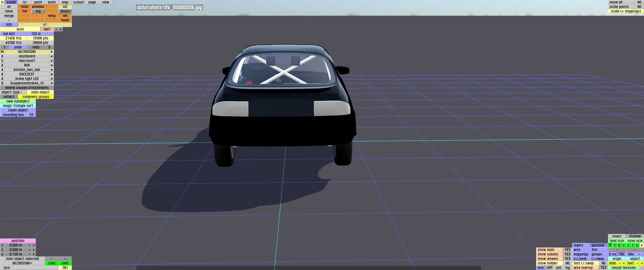
Task: Toggle show main YES value
Action: click(x=567, y=250)
